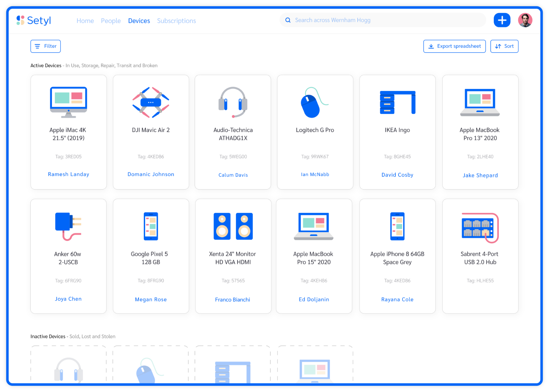Open Calum Davis's profile link

[x=233, y=175]
